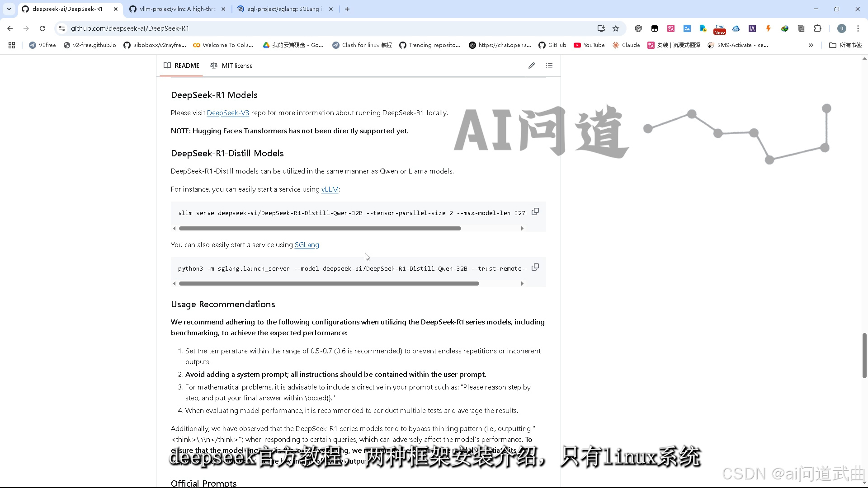The image size is (868, 488).
Task: Switch to the vllm-project/vllm browser tab
Action: (x=176, y=9)
